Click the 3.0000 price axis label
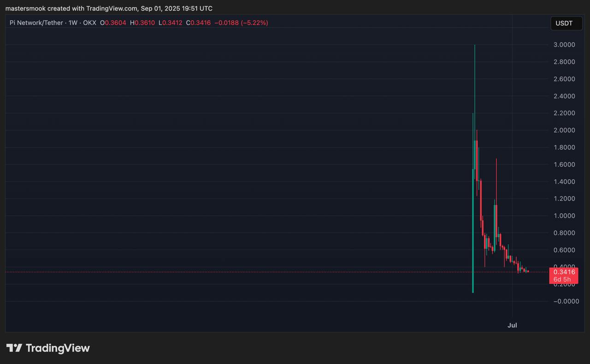This screenshot has height=364, width=590. (564, 45)
